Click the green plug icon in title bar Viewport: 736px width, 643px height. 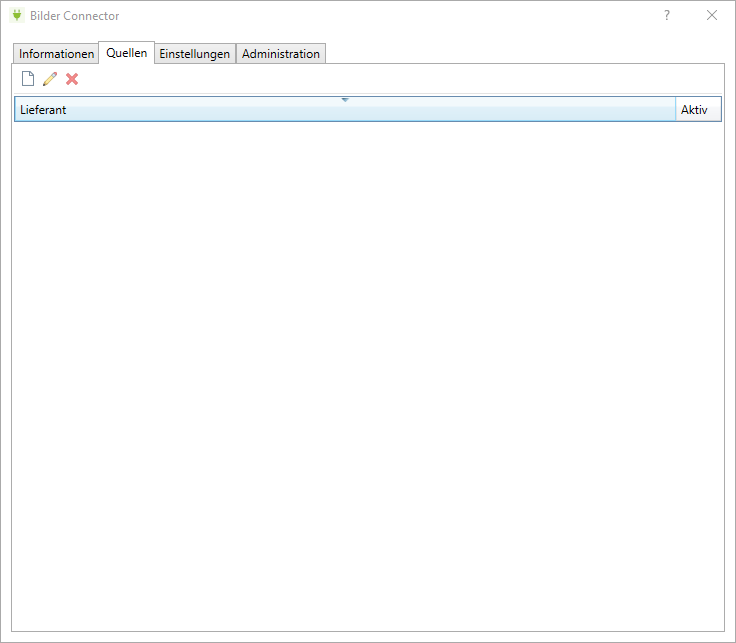coord(16,15)
